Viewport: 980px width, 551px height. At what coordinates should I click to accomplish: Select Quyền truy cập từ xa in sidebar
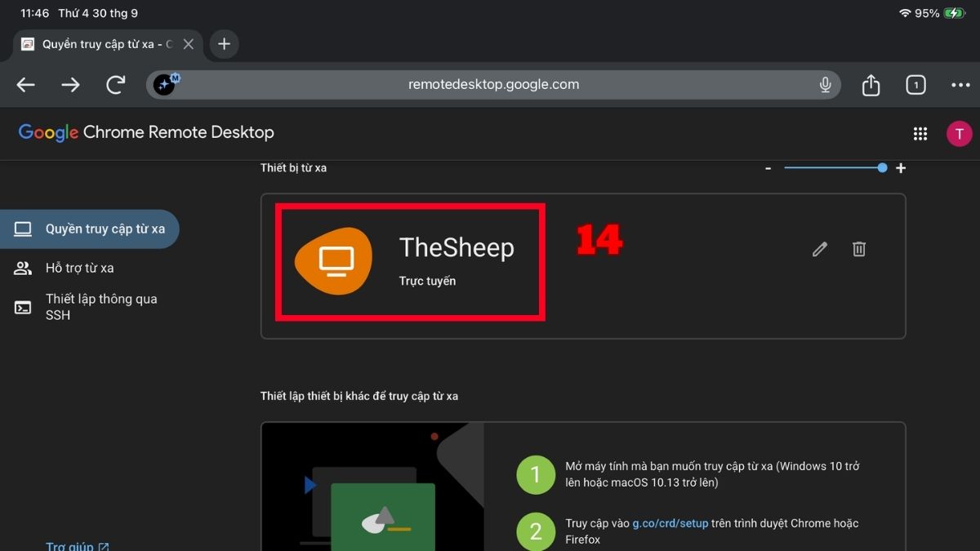[x=90, y=229]
